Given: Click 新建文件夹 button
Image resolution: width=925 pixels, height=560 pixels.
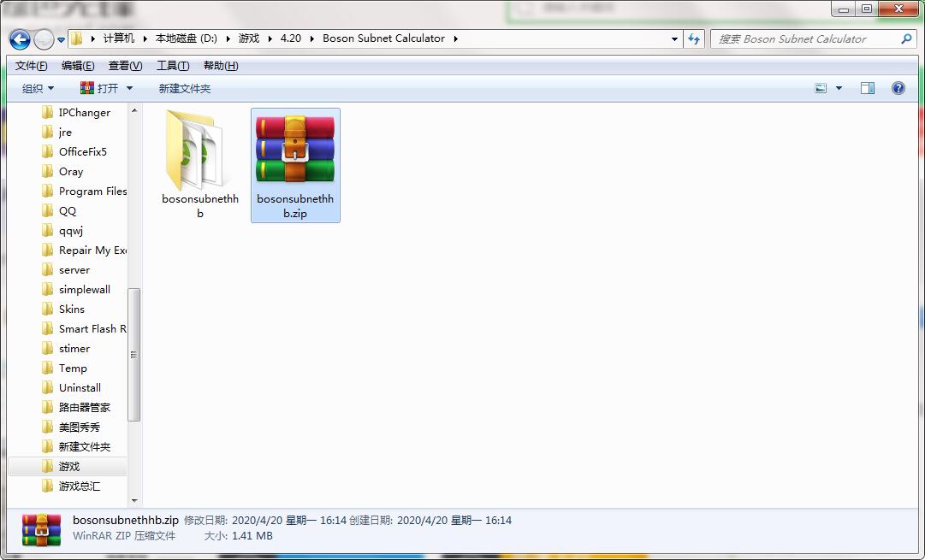Looking at the screenshot, I should [184, 88].
